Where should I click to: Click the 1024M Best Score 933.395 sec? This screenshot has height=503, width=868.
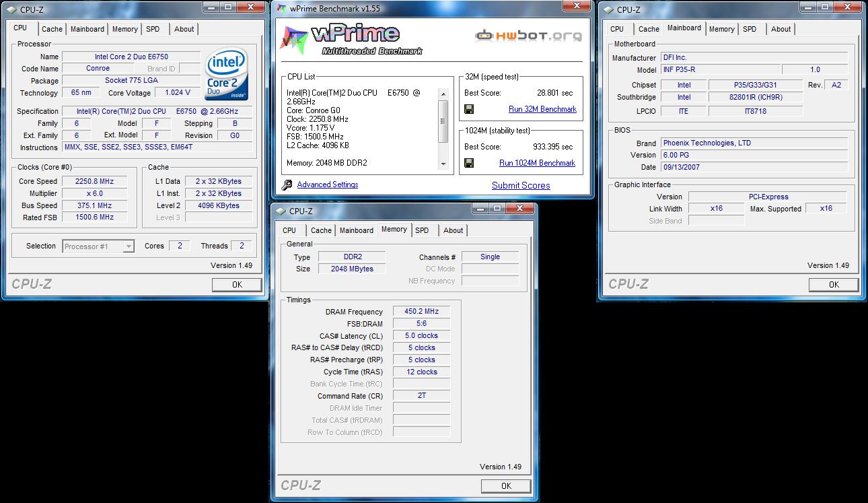tap(552, 147)
